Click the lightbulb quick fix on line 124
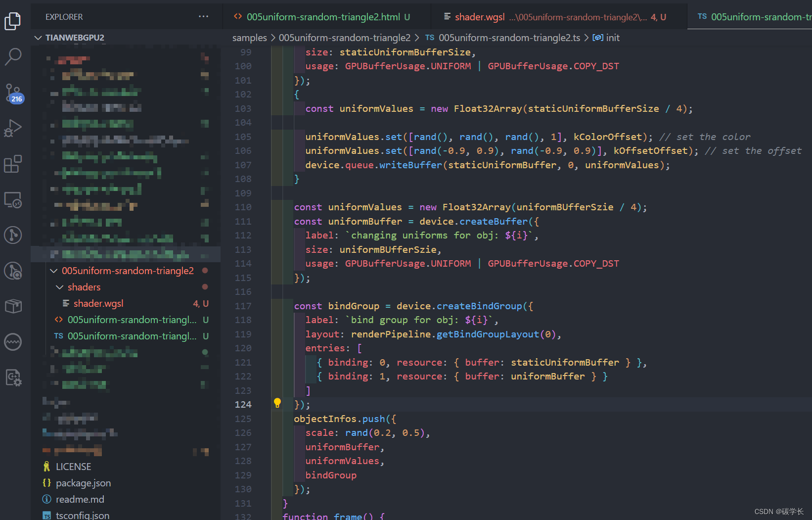The height and width of the screenshot is (520, 812). [277, 403]
